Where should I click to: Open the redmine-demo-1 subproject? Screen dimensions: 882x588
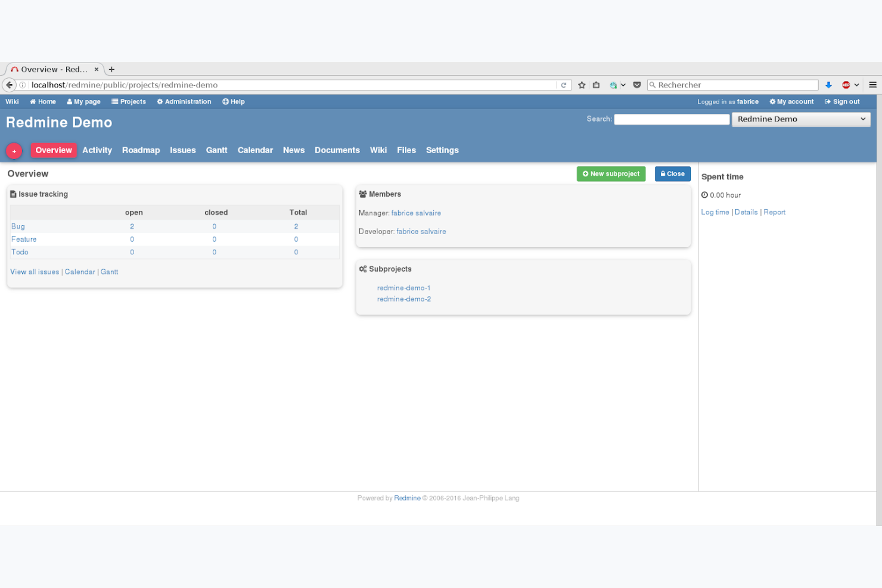pos(403,288)
